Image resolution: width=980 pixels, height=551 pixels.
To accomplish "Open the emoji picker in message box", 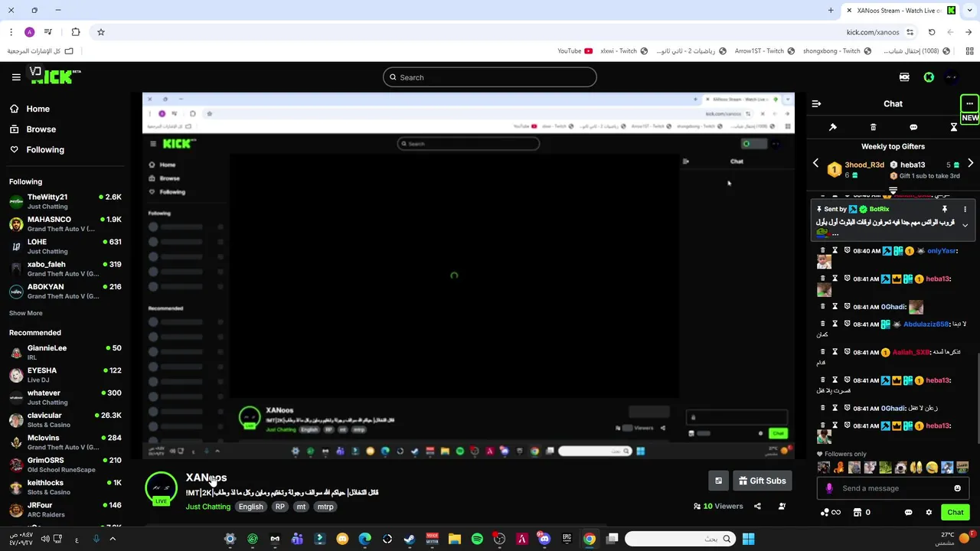I will coord(957,488).
